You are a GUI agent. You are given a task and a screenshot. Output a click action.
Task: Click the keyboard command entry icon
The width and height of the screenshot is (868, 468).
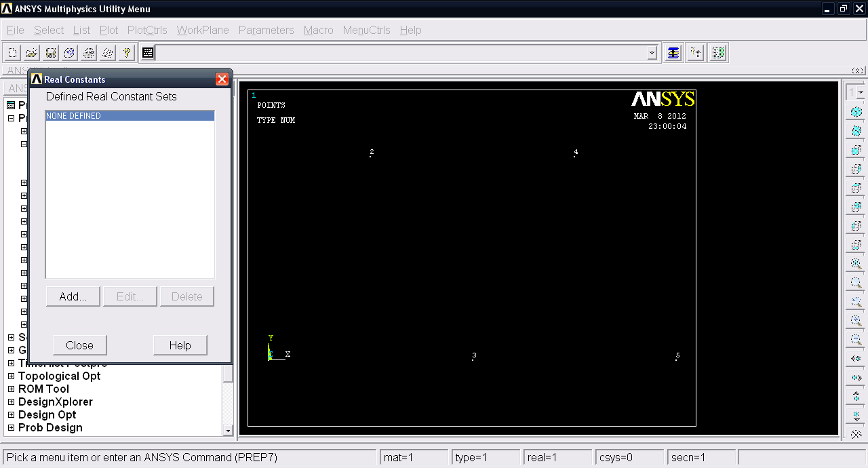pos(148,52)
